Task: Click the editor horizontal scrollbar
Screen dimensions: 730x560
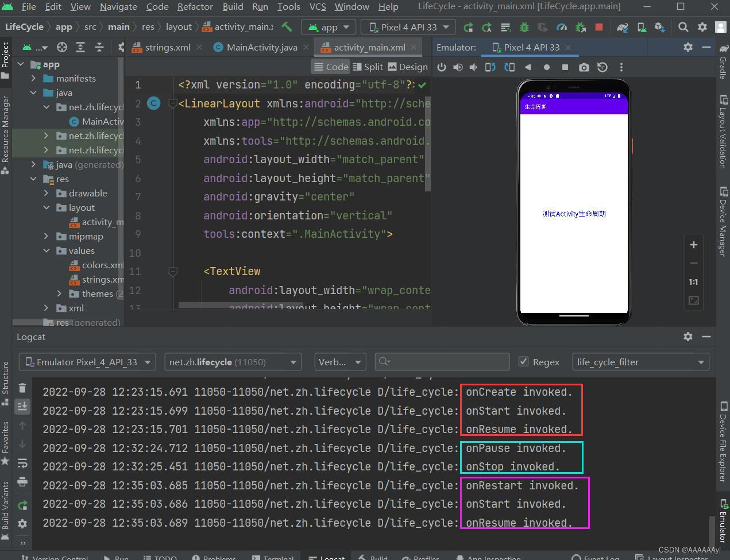Action: (x=240, y=305)
